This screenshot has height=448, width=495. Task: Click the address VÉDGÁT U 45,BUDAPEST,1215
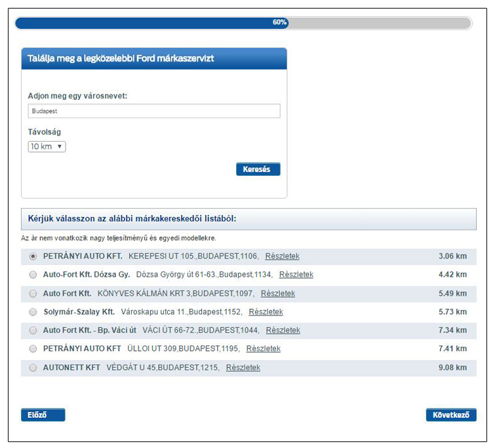pyautogui.click(x=163, y=367)
